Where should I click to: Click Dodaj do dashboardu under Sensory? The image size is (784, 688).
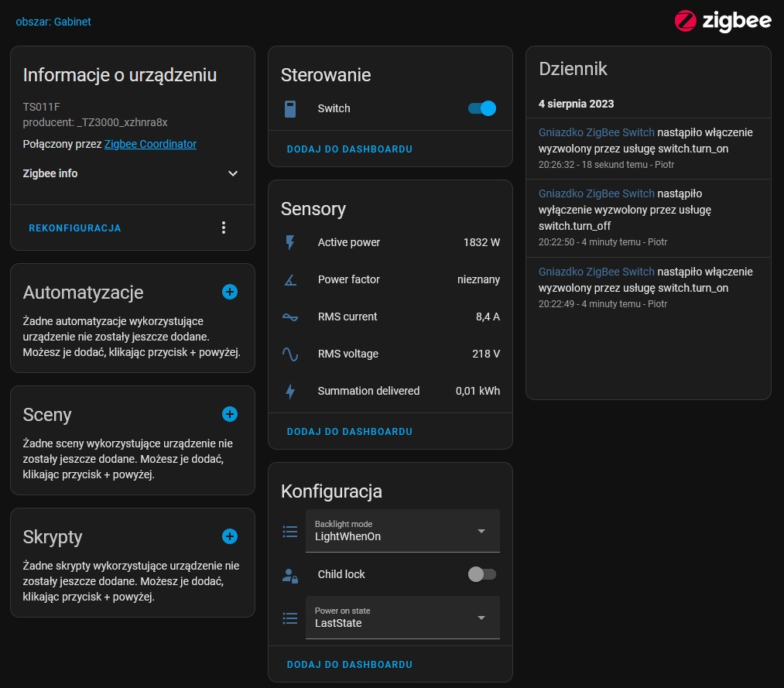click(x=349, y=431)
